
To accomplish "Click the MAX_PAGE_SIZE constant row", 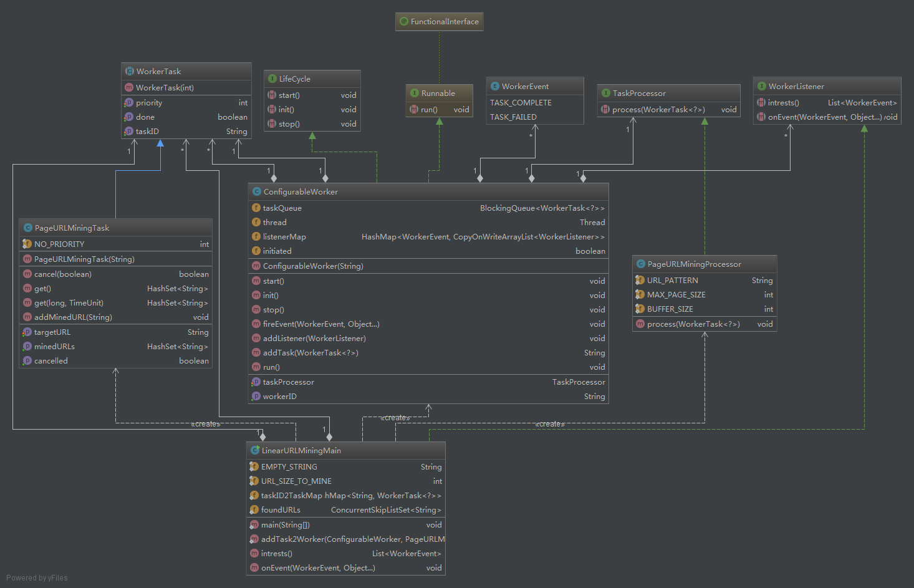I will click(705, 294).
